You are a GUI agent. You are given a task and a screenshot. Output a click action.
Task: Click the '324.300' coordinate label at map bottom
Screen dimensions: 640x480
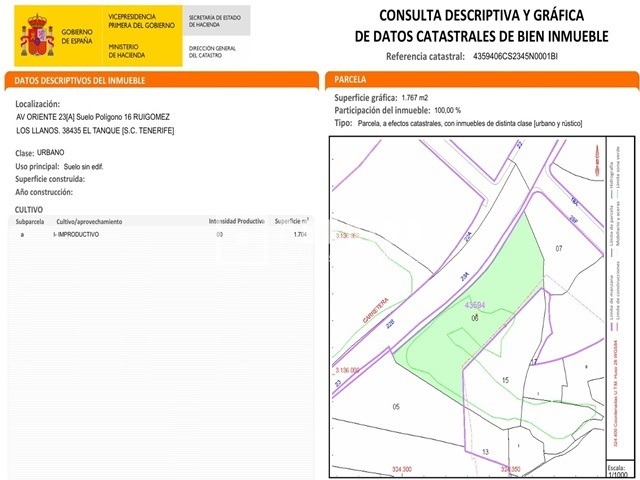click(x=402, y=469)
